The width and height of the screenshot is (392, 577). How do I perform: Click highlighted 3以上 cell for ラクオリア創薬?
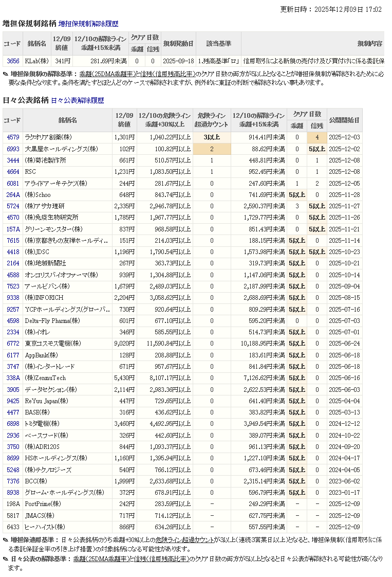click(x=211, y=137)
